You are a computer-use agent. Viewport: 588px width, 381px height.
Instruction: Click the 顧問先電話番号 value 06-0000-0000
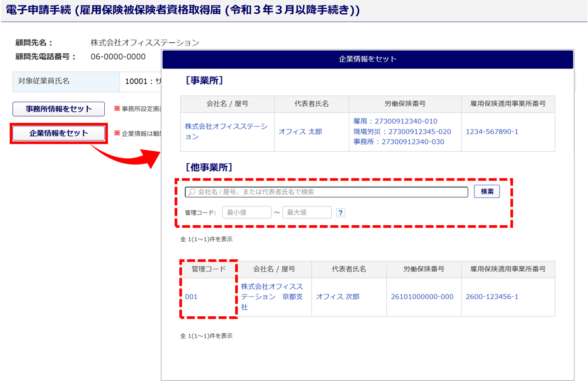pyautogui.click(x=118, y=57)
